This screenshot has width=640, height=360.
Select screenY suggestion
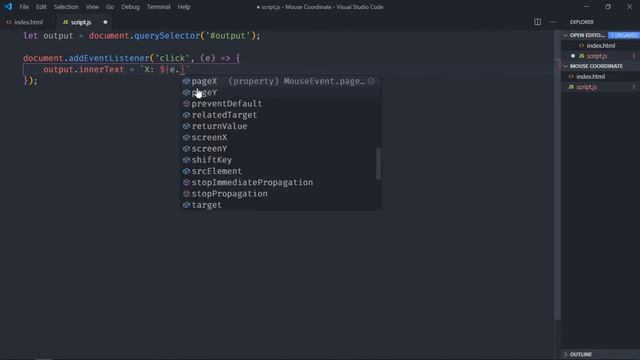209,149
